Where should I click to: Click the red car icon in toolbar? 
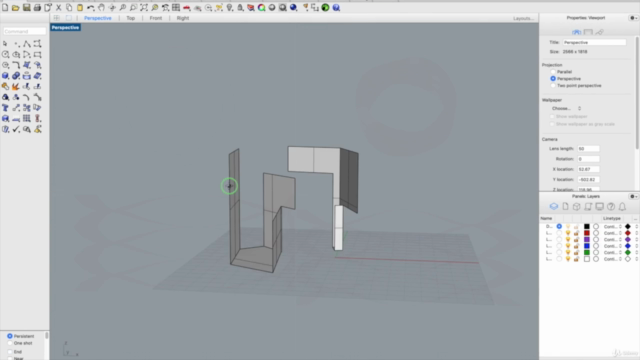point(187,8)
